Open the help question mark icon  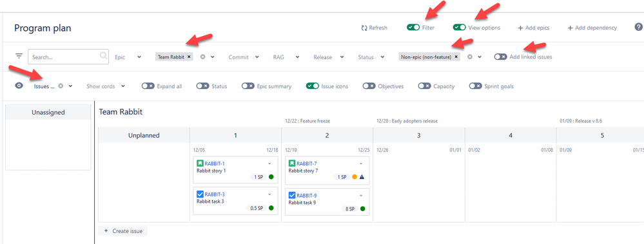pos(638,27)
